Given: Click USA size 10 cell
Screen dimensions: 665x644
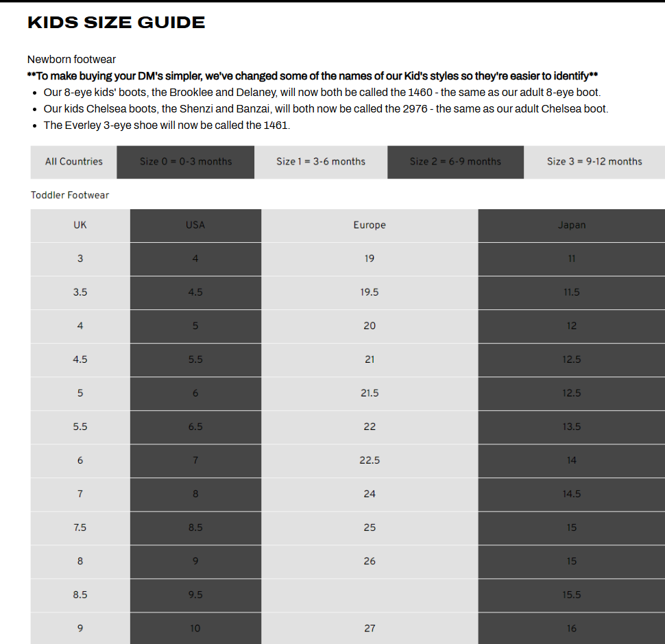Looking at the screenshot, I should click(195, 628).
